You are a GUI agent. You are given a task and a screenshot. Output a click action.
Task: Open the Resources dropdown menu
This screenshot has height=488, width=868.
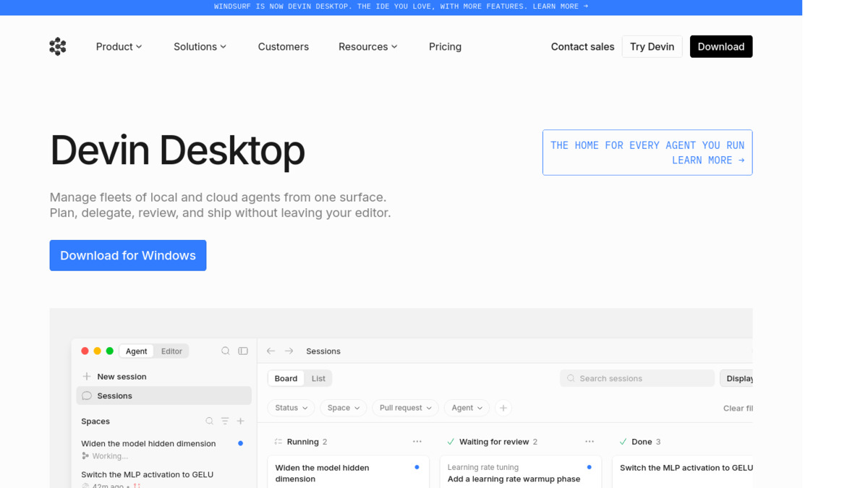[x=368, y=46]
